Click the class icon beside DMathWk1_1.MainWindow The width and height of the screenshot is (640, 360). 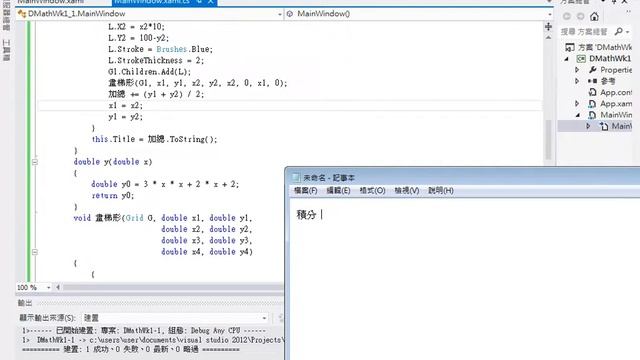(x=22, y=14)
